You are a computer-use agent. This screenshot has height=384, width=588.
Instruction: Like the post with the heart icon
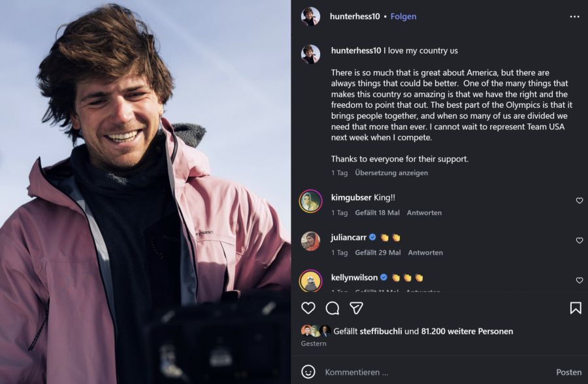308,308
